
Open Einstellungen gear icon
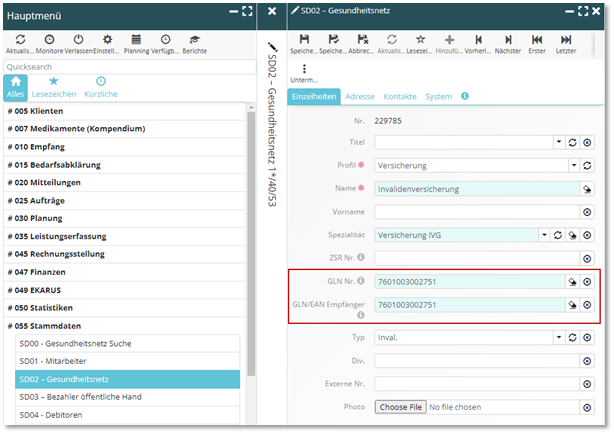(x=107, y=38)
